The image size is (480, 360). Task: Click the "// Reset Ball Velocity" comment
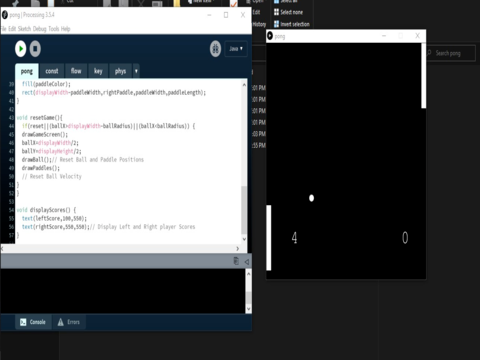click(52, 176)
